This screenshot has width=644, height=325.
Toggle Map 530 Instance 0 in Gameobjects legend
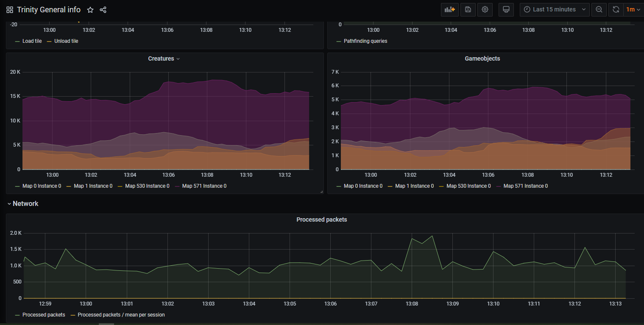(468, 186)
